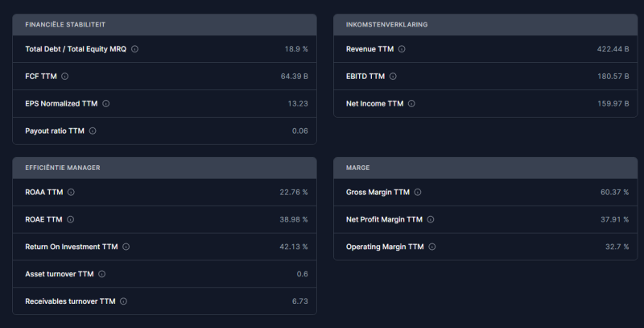Click info icon next to Net Profit Margin TTM

pyautogui.click(x=431, y=219)
